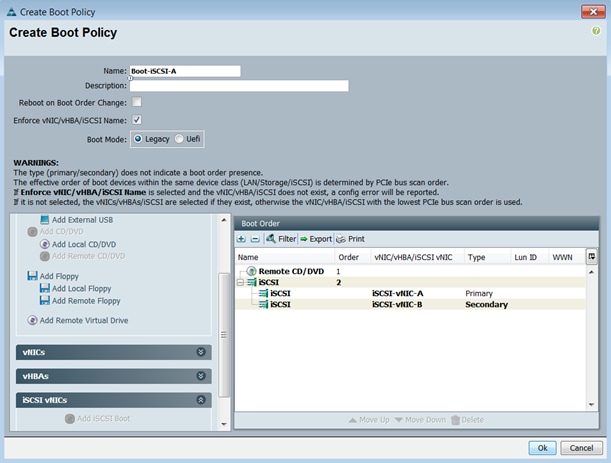
Task: Collapse the iSCSI vNICs section
Action: point(201,399)
